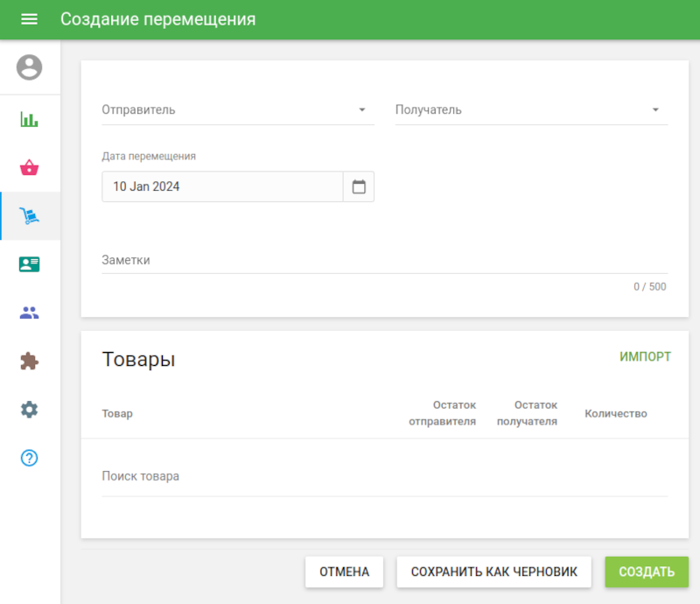
Task: Open the profile avatar icon
Action: [x=29, y=66]
